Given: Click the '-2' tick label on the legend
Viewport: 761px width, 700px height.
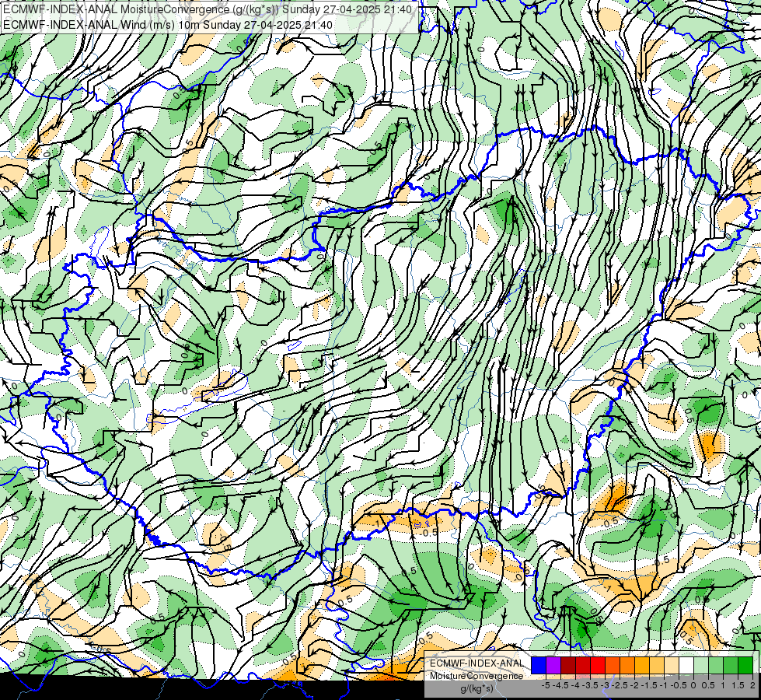Looking at the screenshot, I should pos(634,685).
